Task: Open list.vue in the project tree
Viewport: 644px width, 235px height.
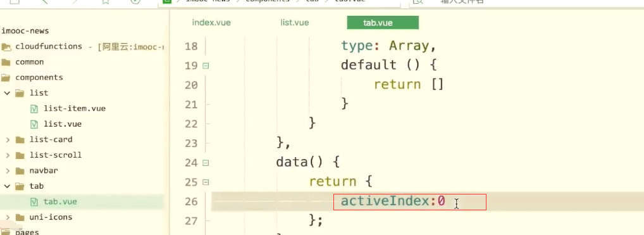Action: 63,124
